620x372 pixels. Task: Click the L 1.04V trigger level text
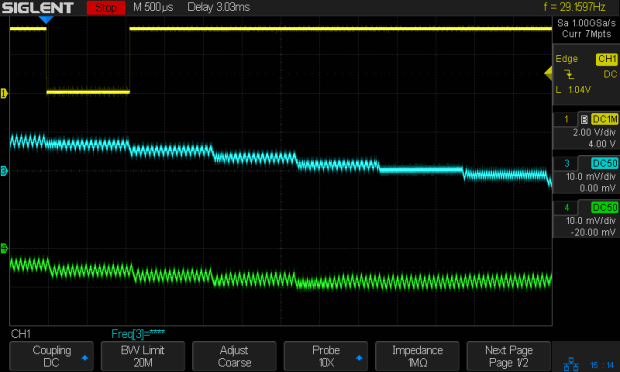point(573,90)
